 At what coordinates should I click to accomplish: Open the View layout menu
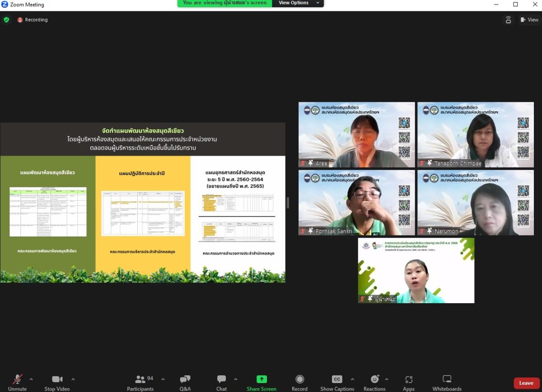click(x=529, y=20)
